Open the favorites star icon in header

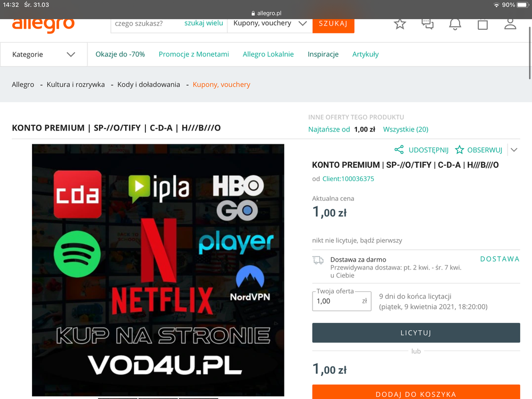pyautogui.click(x=400, y=24)
